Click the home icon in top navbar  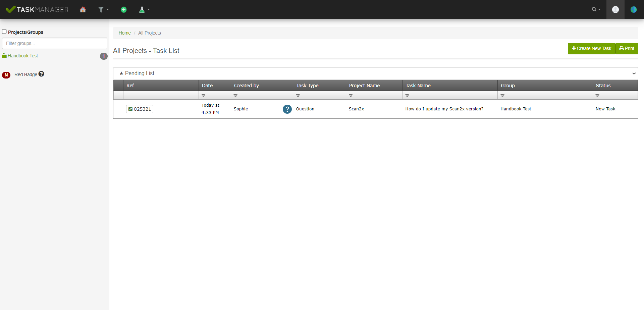83,10
